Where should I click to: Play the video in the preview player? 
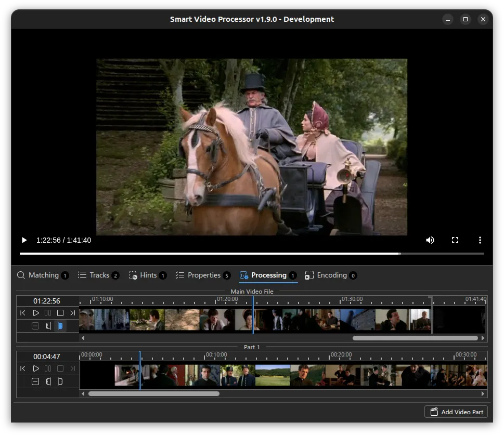coord(24,240)
